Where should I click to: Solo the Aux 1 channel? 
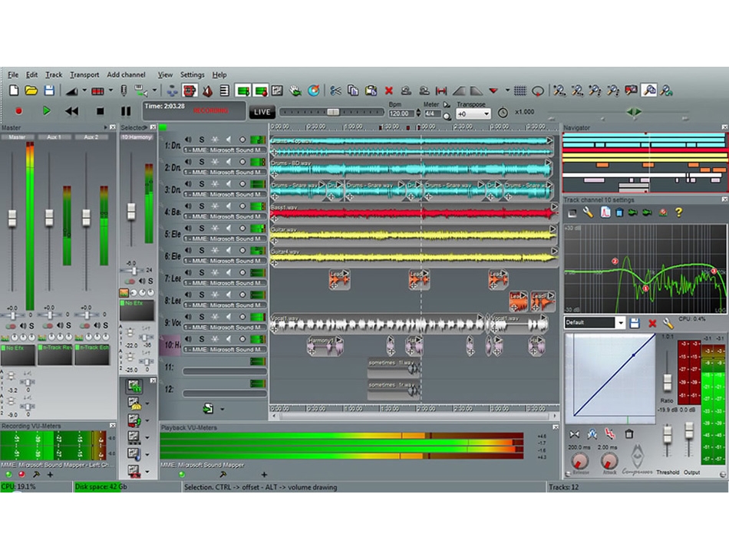pyautogui.click(x=68, y=325)
